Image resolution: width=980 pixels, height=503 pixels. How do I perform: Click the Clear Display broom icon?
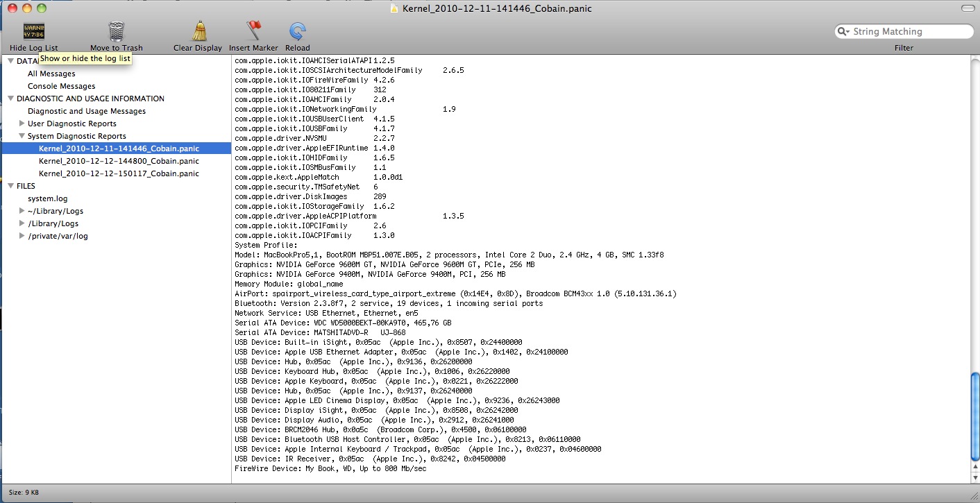pos(198,31)
